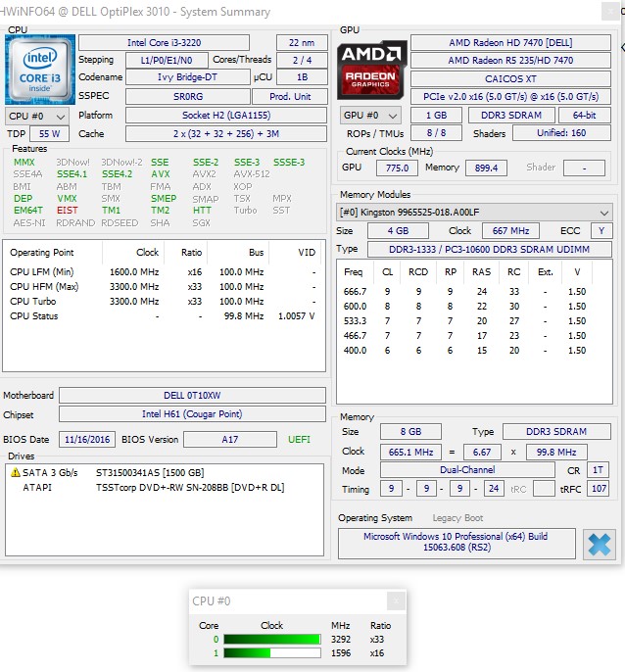
Task: Click the CPU Status operating point row
Action: (x=164, y=315)
